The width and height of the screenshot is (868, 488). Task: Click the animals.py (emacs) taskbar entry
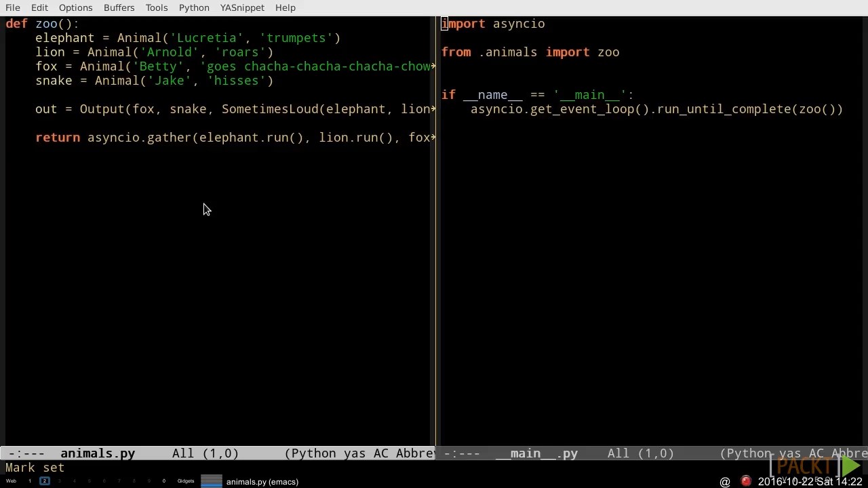262,482
